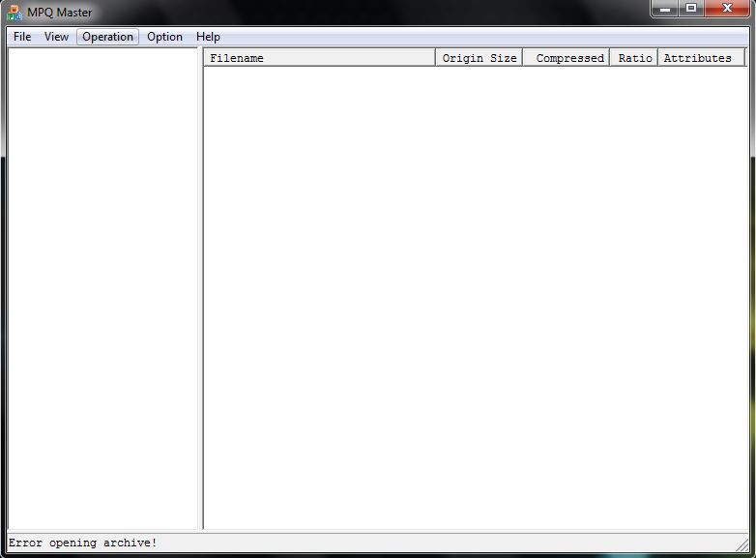Maximize the MPQ Master window

point(691,8)
